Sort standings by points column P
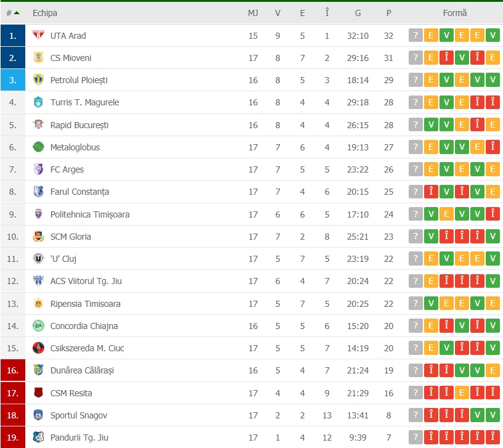 388,13
